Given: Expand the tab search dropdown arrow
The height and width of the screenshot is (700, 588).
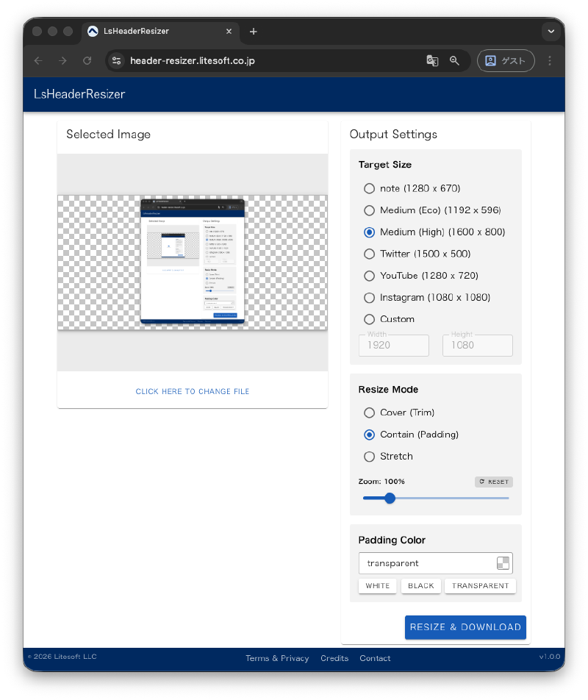Looking at the screenshot, I should click(x=551, y=32).
